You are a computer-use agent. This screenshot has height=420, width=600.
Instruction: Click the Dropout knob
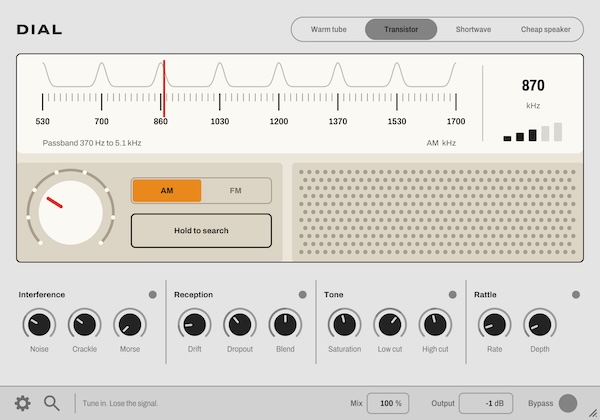click(240, 324)
